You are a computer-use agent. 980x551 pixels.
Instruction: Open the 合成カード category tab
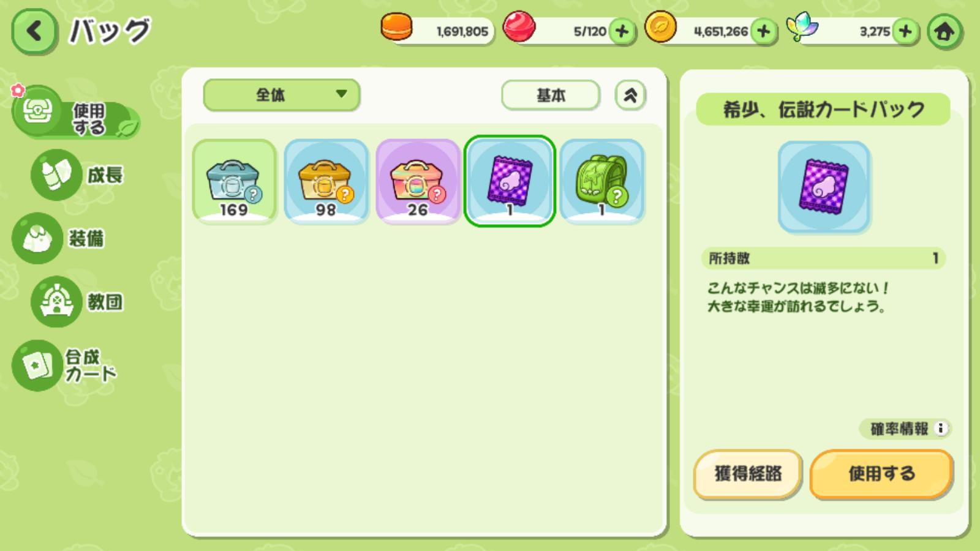(x=65, y=365)
